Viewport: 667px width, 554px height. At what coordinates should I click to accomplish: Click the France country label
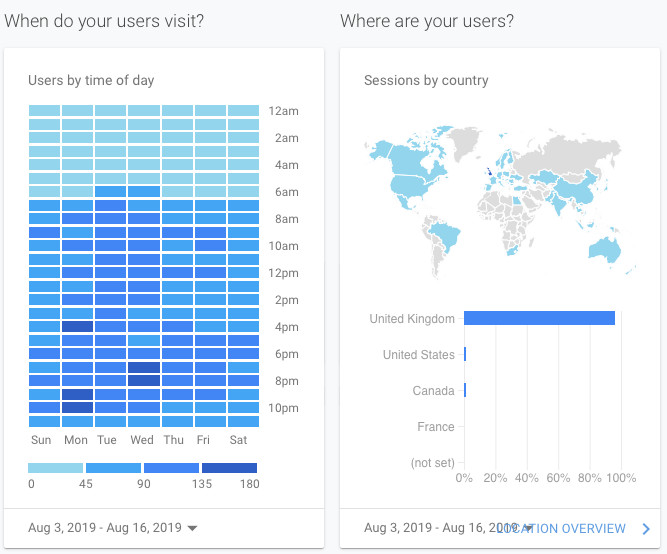pos(435,427)
